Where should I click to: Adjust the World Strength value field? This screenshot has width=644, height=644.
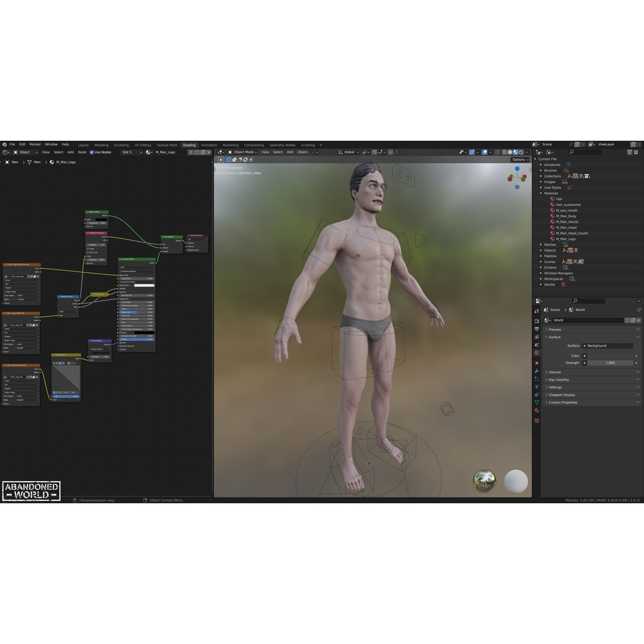(x=611, y=363)
